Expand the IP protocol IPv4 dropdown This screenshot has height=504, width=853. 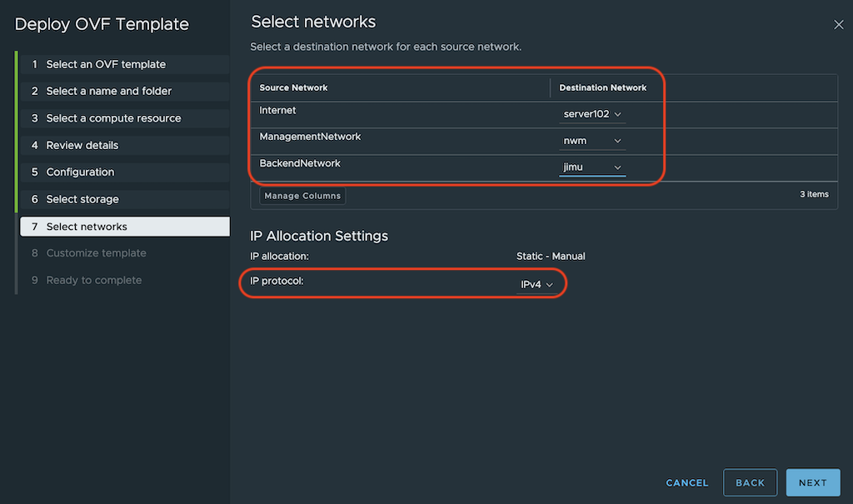pyautogui.click(x=536, y=285)
